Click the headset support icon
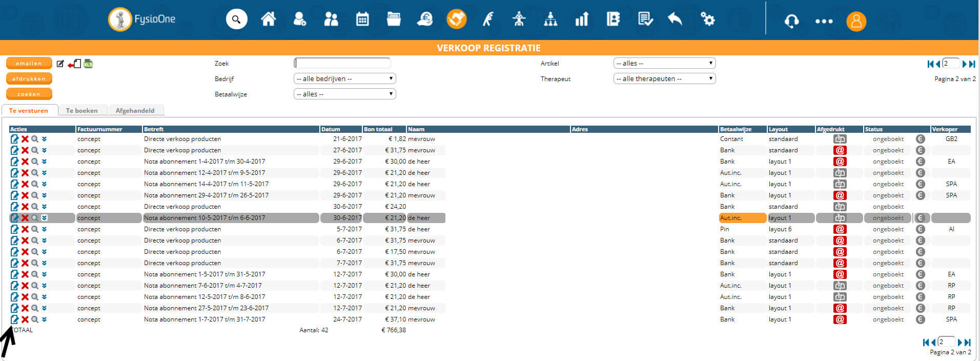 point(791,21)
